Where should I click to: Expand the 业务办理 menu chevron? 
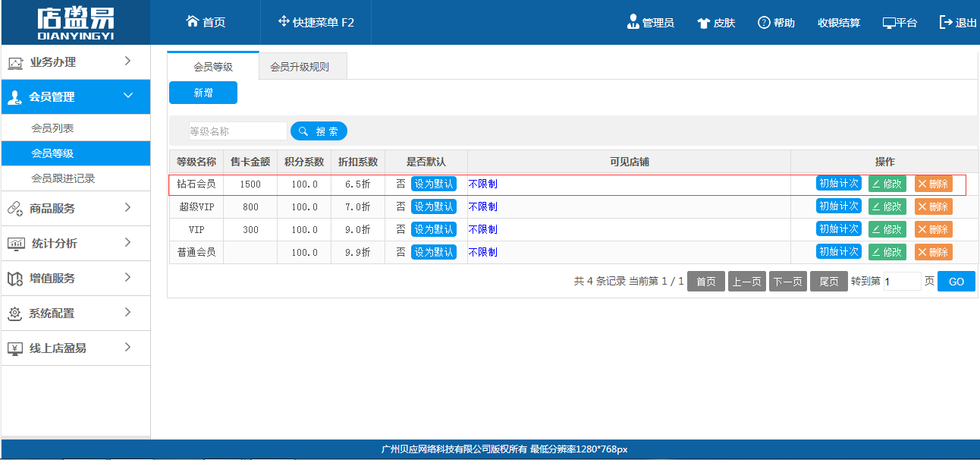tap(128, 61)
